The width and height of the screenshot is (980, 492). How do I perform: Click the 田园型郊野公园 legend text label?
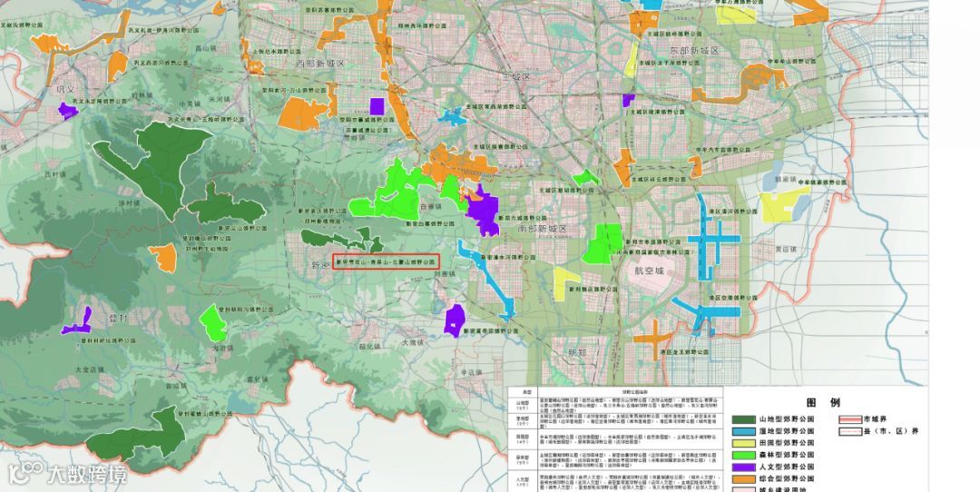click(x=786, y=443)
